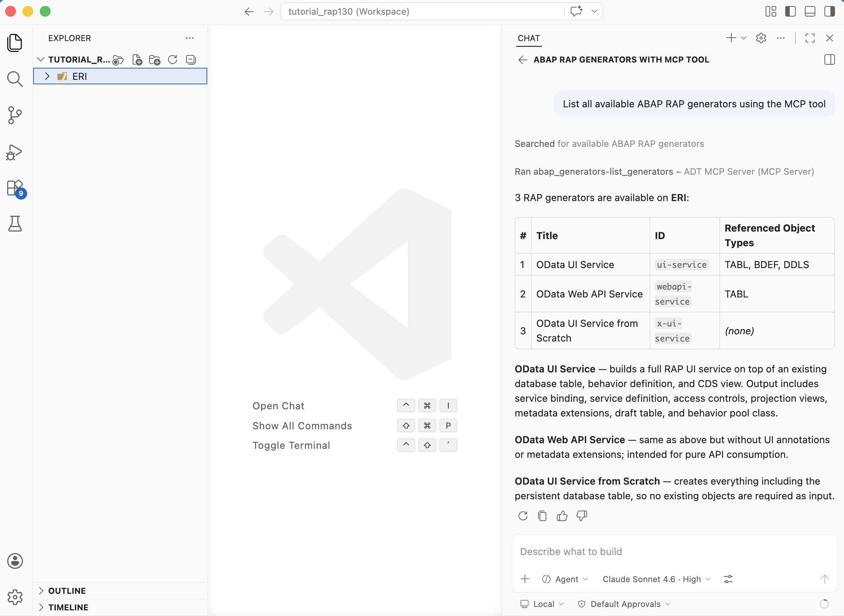Open the Accounts menu icon

pos(15,561)
